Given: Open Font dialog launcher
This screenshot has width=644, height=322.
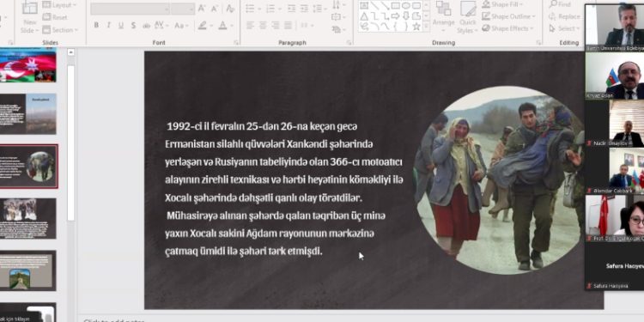Looking at the screenshot, I should 236,42.
